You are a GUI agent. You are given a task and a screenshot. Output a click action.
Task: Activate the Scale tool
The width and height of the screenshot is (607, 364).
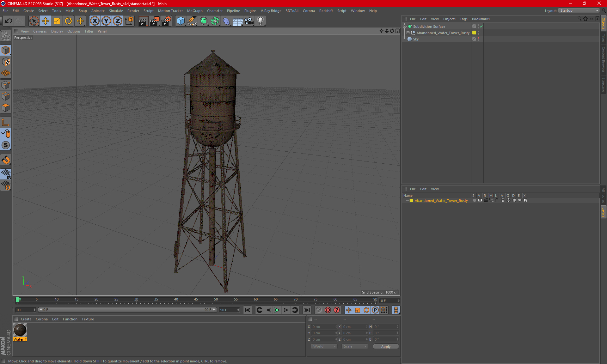tap(57, 21)
